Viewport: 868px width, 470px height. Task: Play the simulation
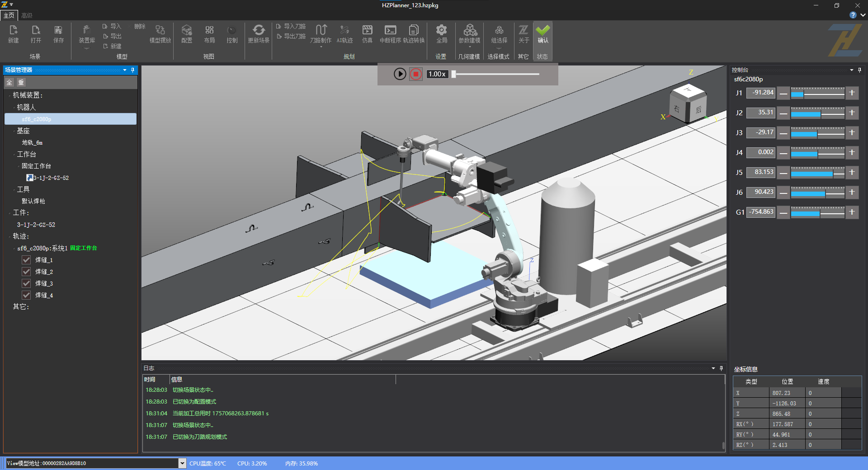pyautogui.click(x=400, y=74)
